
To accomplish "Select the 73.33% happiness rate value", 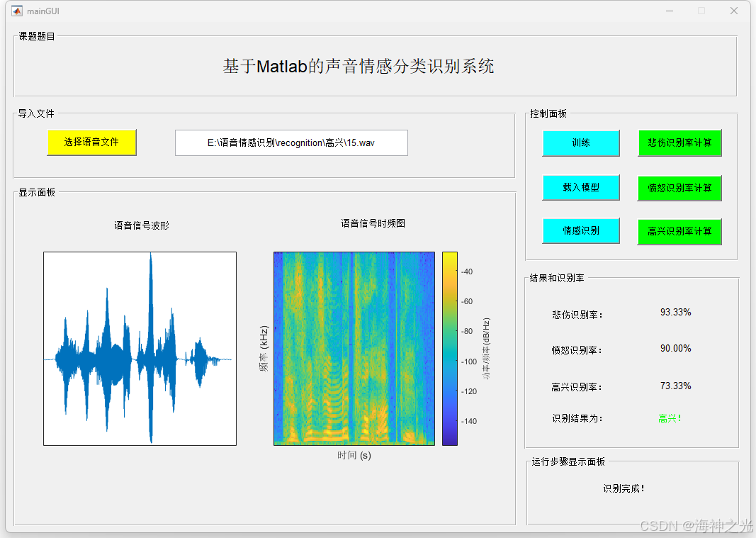I will click(x=675, y=386).
